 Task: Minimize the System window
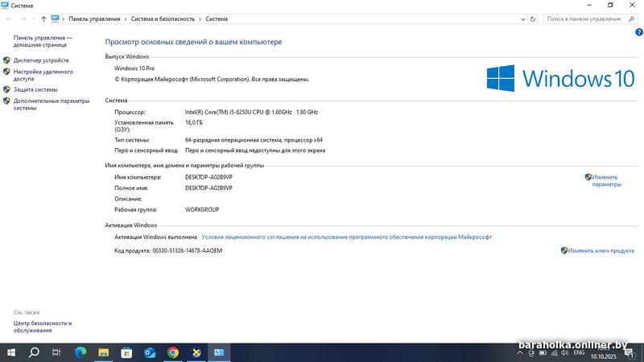pyautogui.click(x=589, y=6)
